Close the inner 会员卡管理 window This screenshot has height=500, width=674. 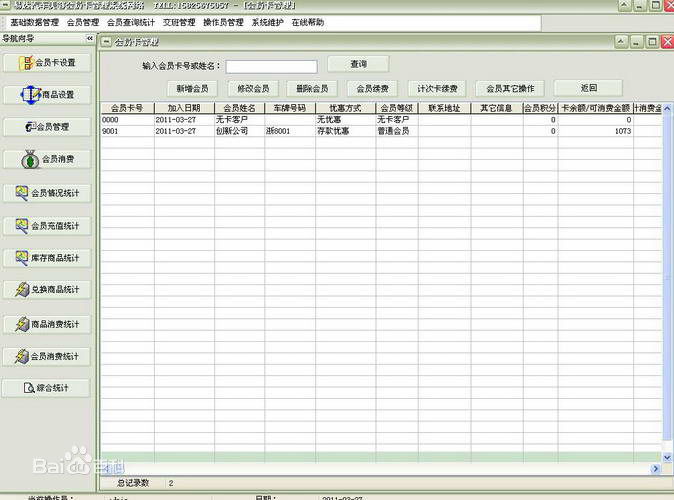(x=667, y=42)
